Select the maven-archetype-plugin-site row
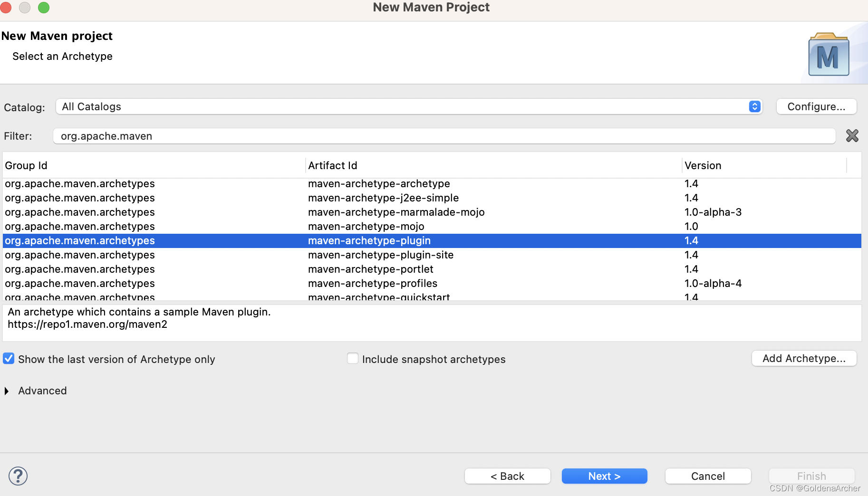The image size is (868, 496). (432, 255)
